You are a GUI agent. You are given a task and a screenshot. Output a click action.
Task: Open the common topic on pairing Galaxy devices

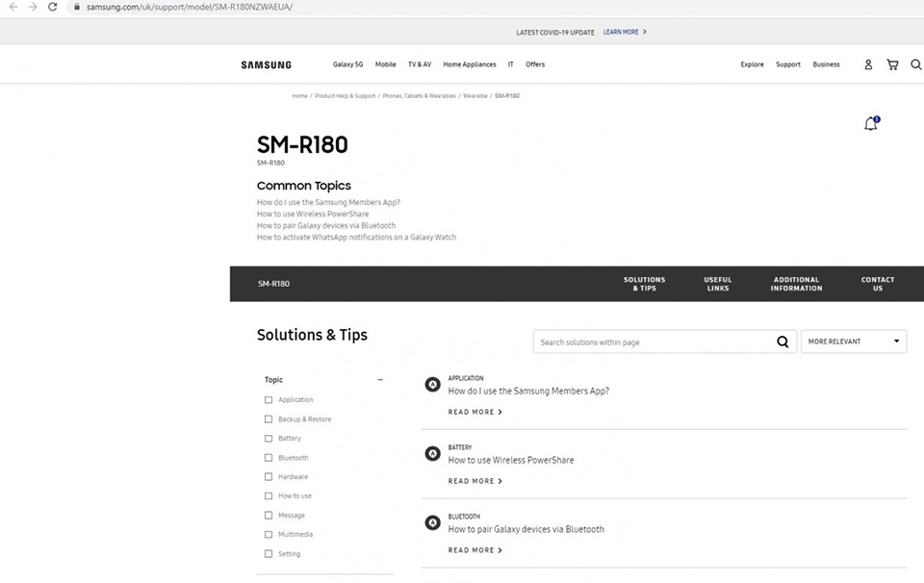point(326,225)
